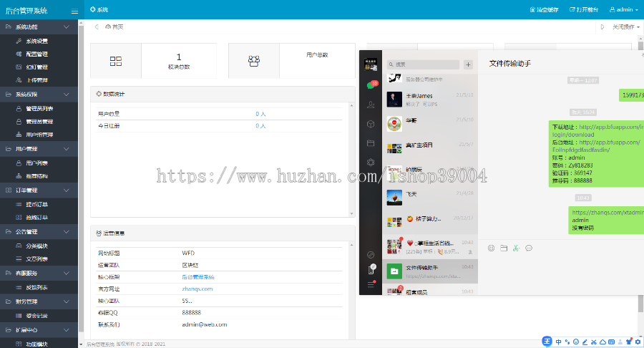
Task: Toggle the sidebar hamburger menu icon
Action: [x=74, y=11]
